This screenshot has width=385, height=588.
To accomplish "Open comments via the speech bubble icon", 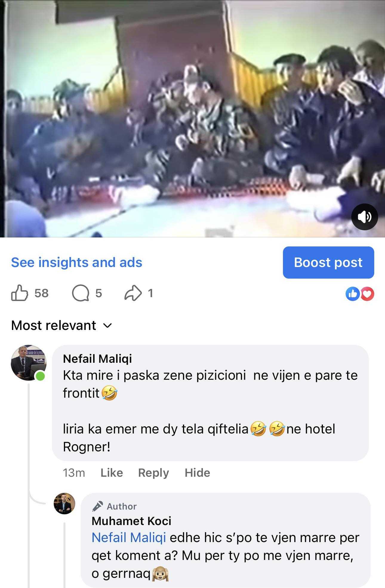I will pos(81,293).
